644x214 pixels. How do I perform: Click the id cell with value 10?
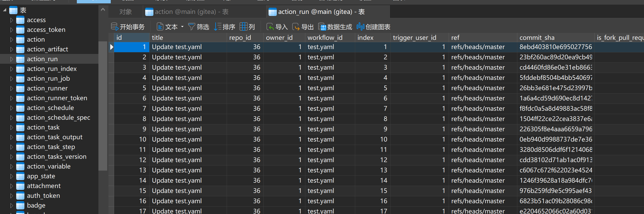132,139
